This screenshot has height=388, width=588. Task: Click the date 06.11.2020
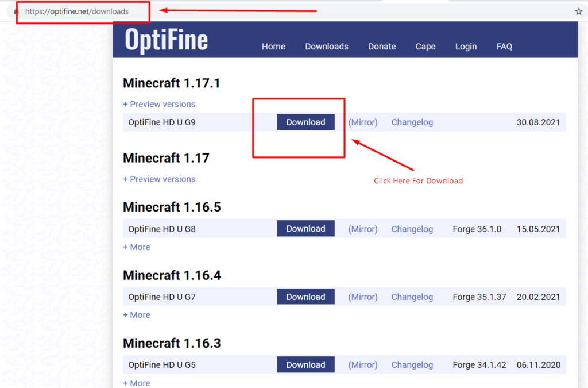(x=538, y=365)
